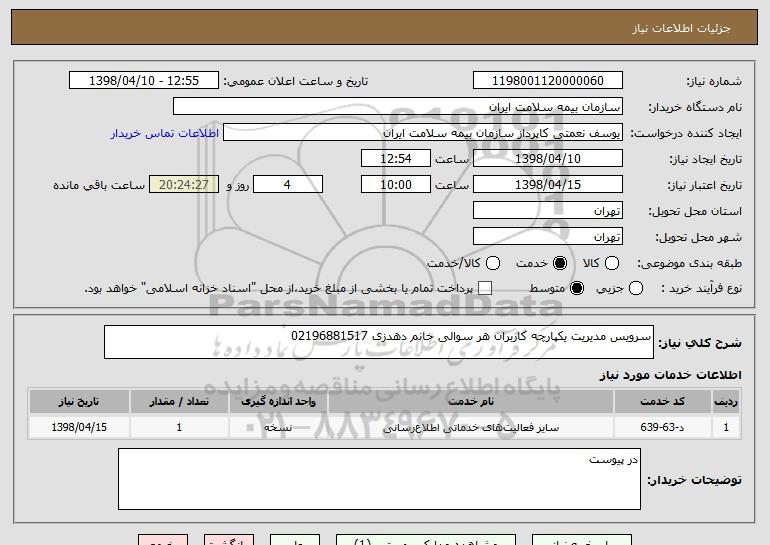Click the استان محل تحویل field تهران
The height and width of the screenshot is (545, 770).
coord(548,211)
